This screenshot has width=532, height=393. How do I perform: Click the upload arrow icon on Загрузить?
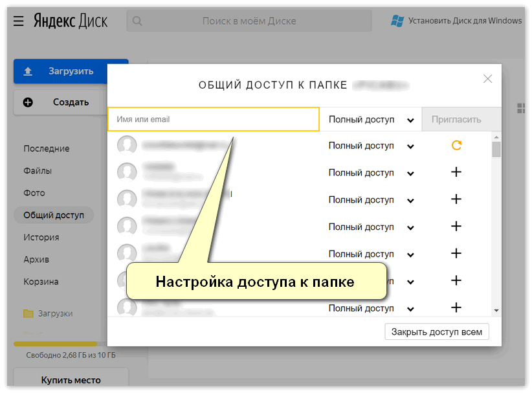pos(28,71)
